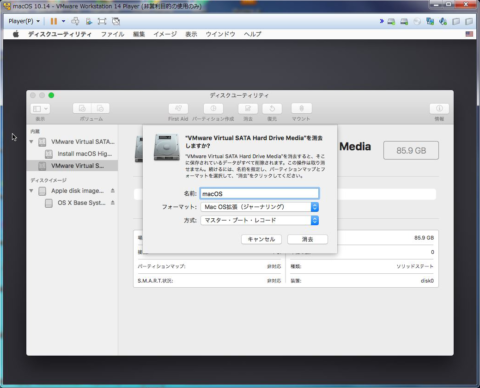Open the Apple menu
Viewport: 480px width, 388px height.
pyautogui.click(x=16, y=34)
